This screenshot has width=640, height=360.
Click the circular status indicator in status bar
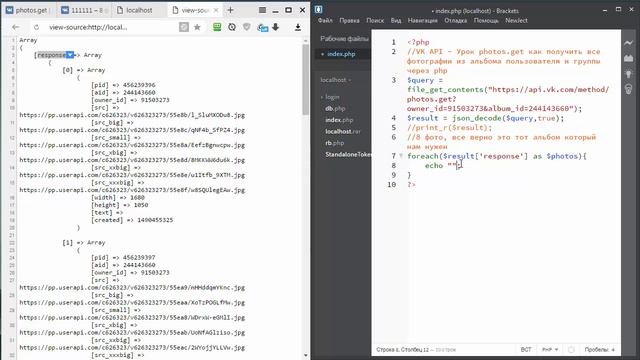pos(571,349)
